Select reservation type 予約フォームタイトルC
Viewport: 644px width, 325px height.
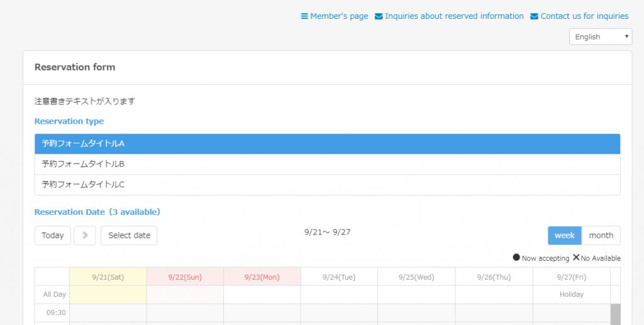[x=327, y=185]
